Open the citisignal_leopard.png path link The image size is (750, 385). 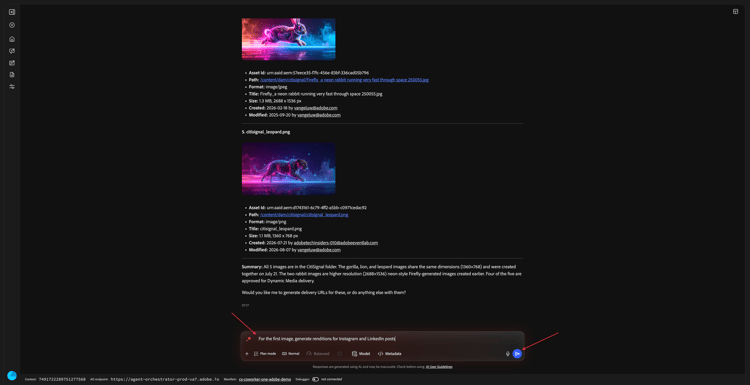pyautogui.click(x=304, y=215)
